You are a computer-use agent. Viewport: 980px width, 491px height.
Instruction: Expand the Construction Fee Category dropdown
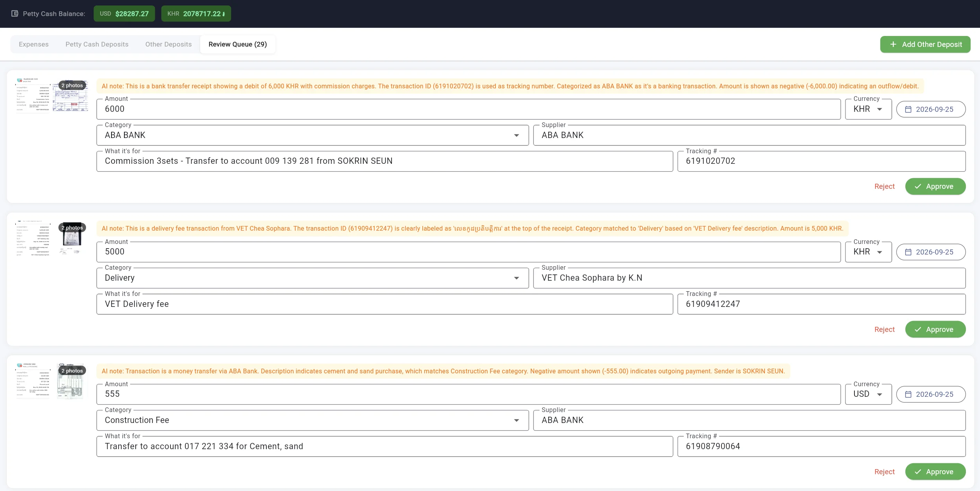[312, 420]
